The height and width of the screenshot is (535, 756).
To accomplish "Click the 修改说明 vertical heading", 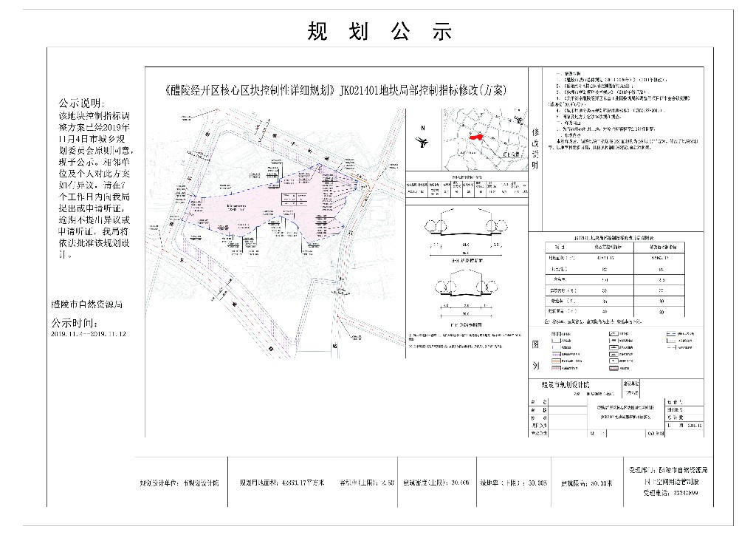I will [536, 143].
